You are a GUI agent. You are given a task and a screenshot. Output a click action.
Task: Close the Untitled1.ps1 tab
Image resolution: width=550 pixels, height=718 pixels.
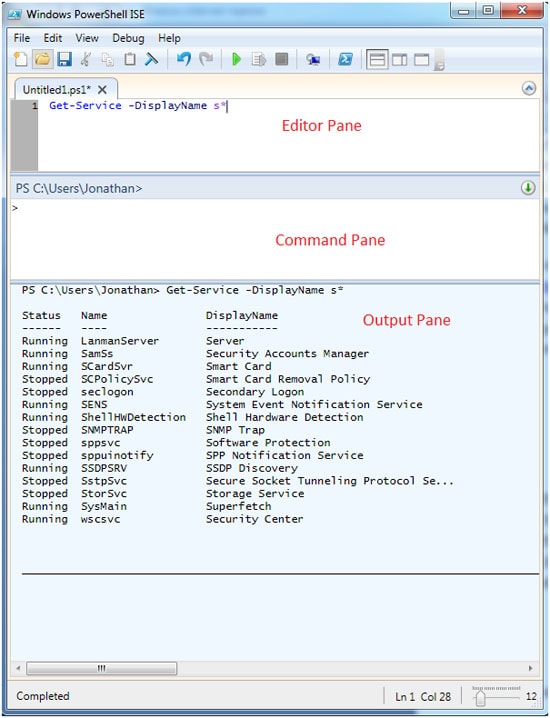[x=103, y=90]
